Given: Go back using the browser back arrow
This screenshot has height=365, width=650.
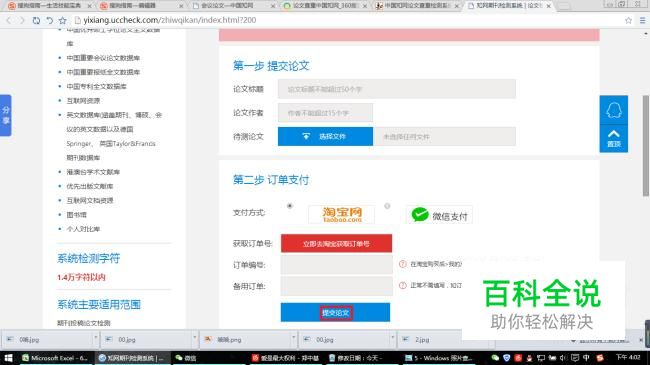Looking at the screenshot, I should point(9,20).
